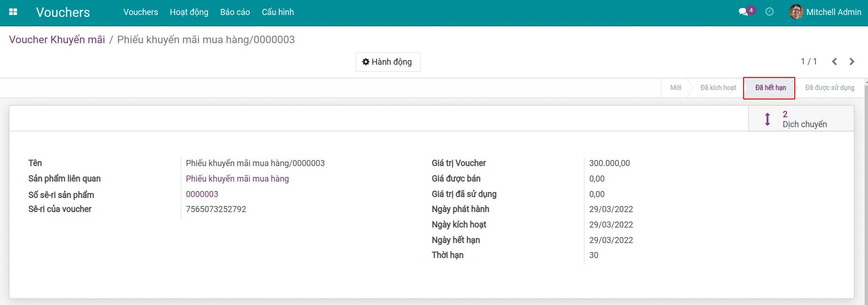868x305 pixels.
Task: Click Giá trị đã sử dụng value 0,00
Action: click(597, 194)
